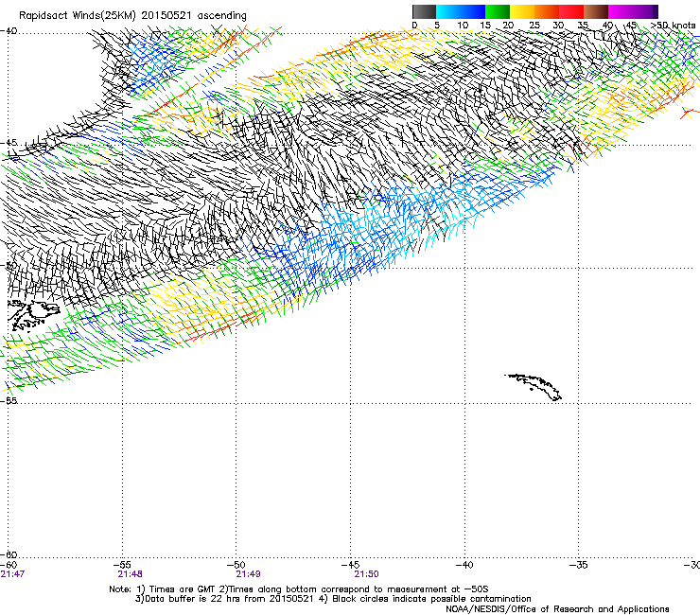Viewport: 700px width, 615px height.
Task: Click the legend value 10 label
Action: point(463,26)
